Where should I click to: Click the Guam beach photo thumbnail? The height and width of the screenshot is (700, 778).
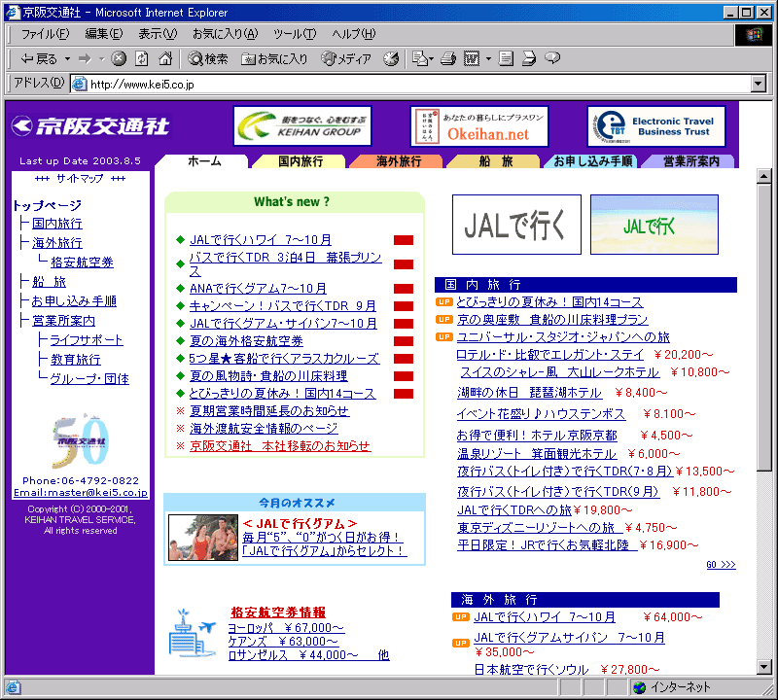coord(203,538)
